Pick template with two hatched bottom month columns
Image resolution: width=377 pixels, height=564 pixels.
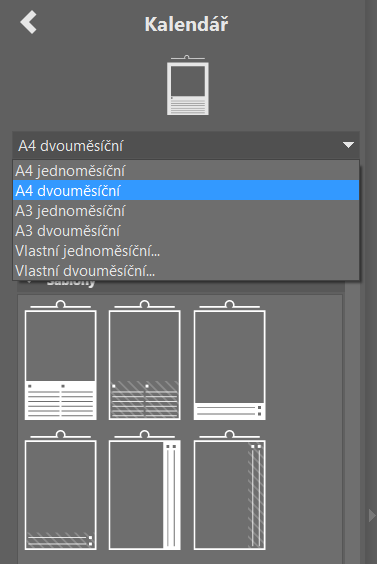coord(145,360)
